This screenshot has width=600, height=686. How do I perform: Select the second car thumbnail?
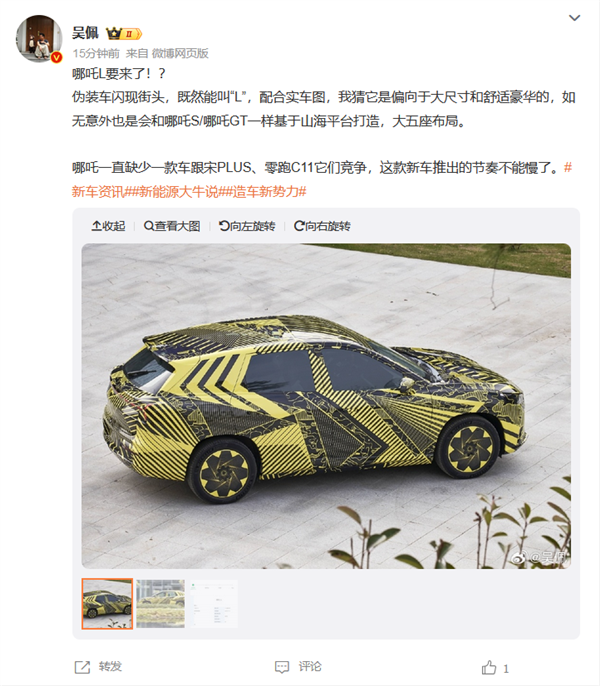click(161, 604)
